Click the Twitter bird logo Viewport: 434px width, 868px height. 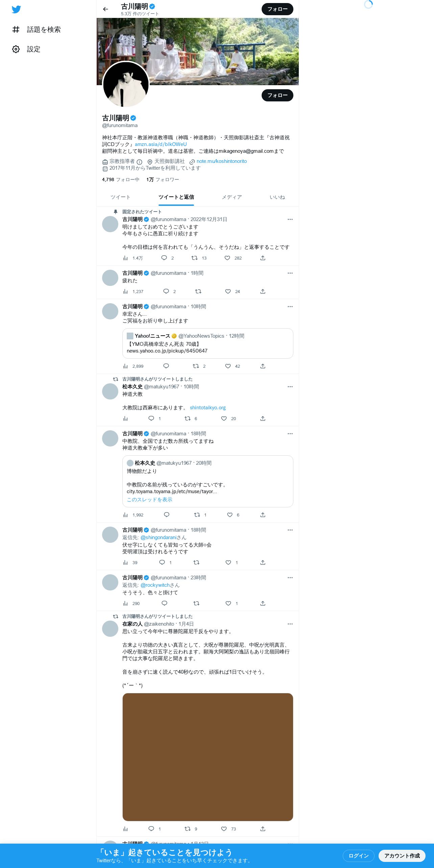16,9
